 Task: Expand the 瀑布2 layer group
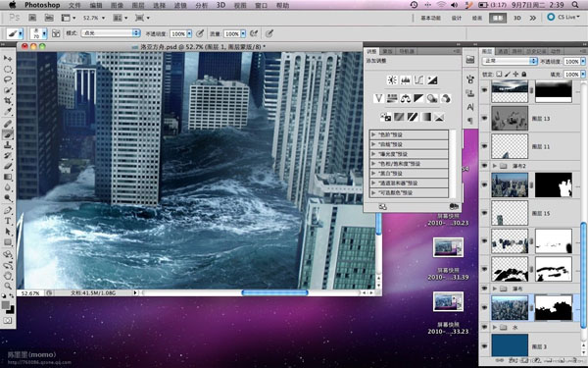495,166
